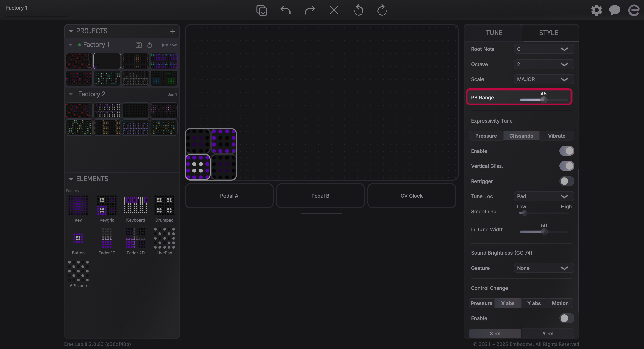The image size is (644, 349).
Task: Open the Scale dropdown
Action: click(x=544, y=79)
